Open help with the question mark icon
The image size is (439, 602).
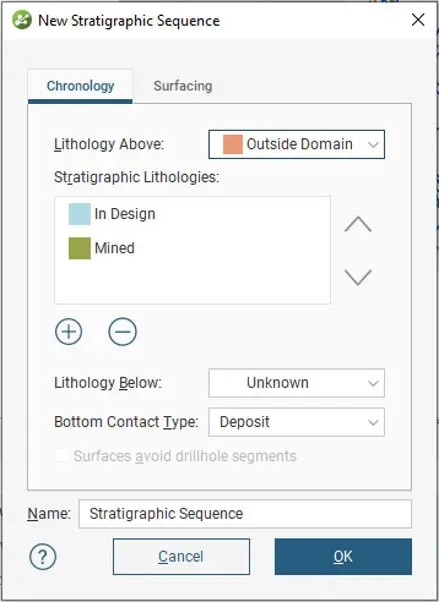click(43, 556)
